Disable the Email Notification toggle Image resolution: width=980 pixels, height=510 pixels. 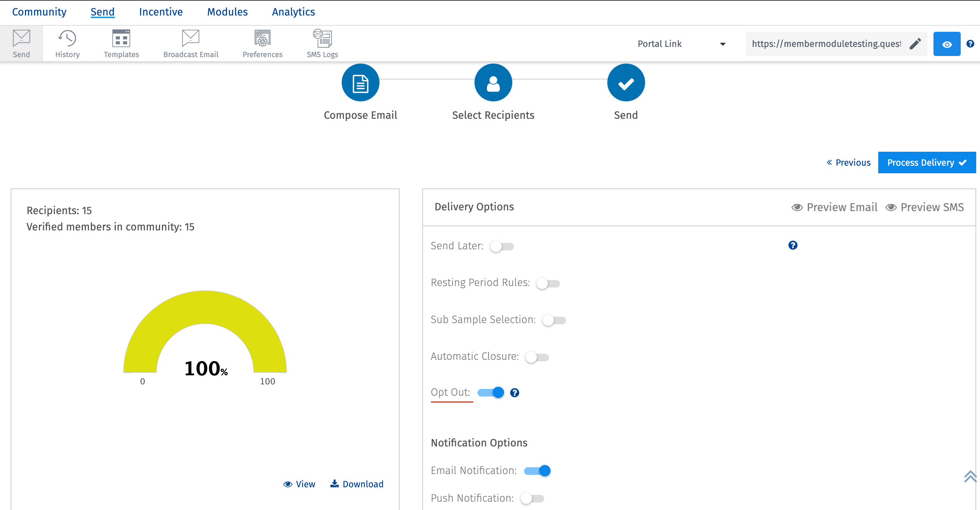click(537, 470)
